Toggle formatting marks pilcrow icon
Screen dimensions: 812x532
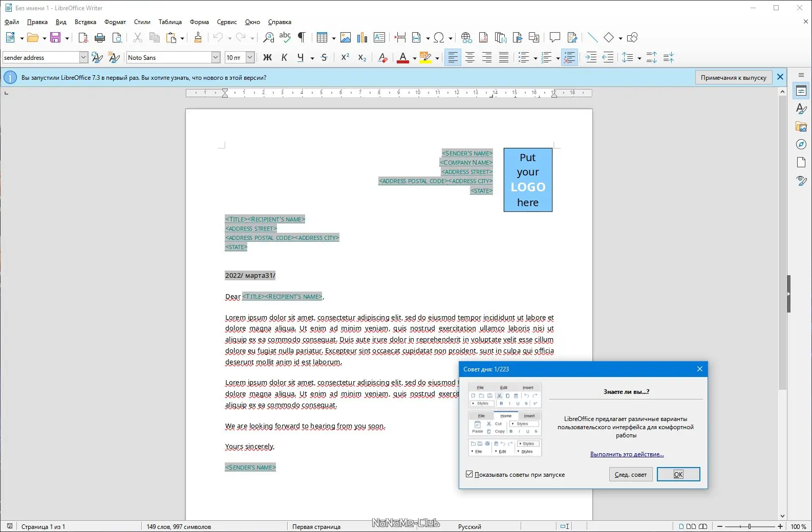302,37
